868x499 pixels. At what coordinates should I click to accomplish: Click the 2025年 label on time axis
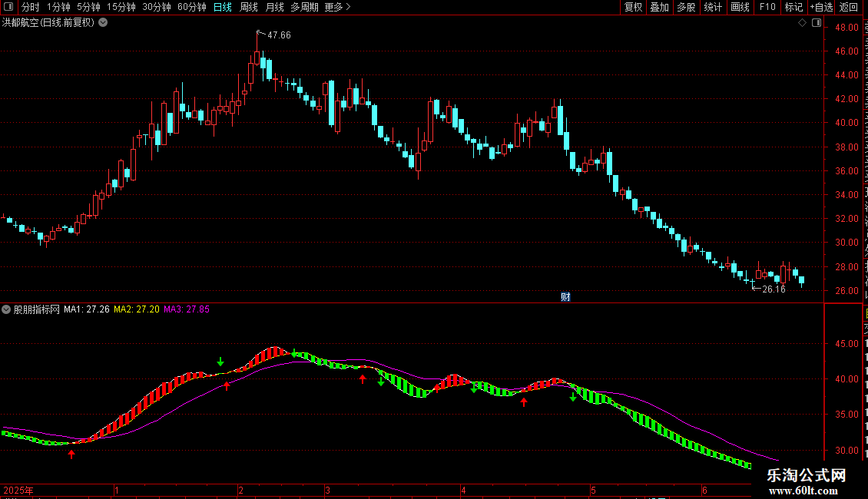tap(18, 491)
